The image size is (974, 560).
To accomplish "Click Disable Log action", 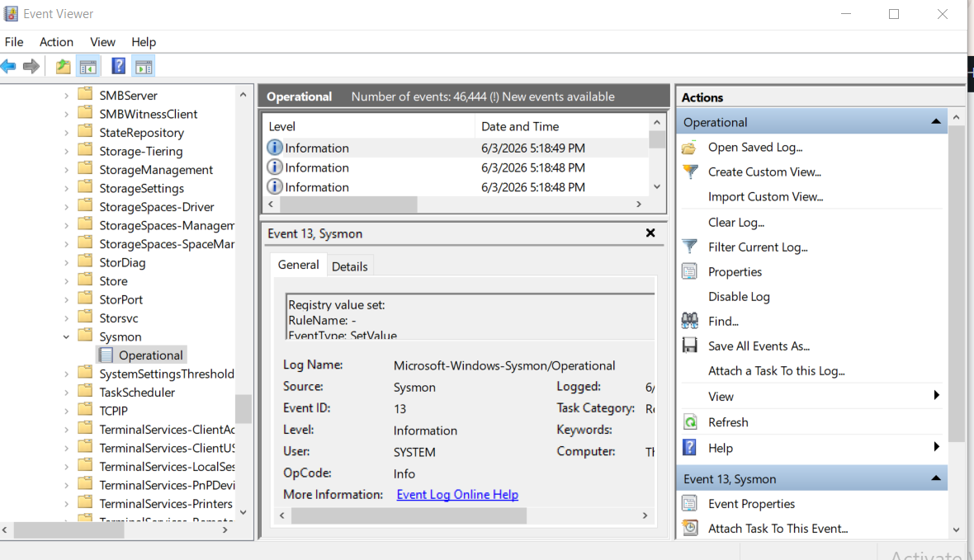I will [739, 297].
